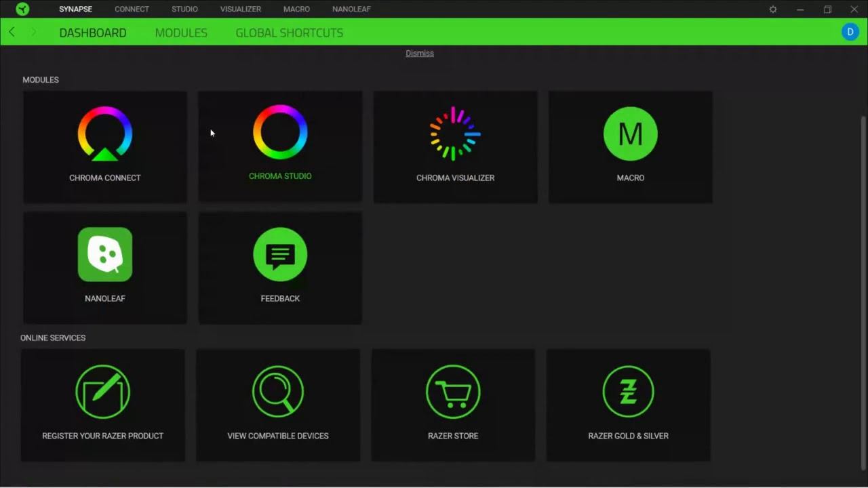Open the Chroma Studio rainbow ring icon
868x488 pixels.
[x=280, y=132]
